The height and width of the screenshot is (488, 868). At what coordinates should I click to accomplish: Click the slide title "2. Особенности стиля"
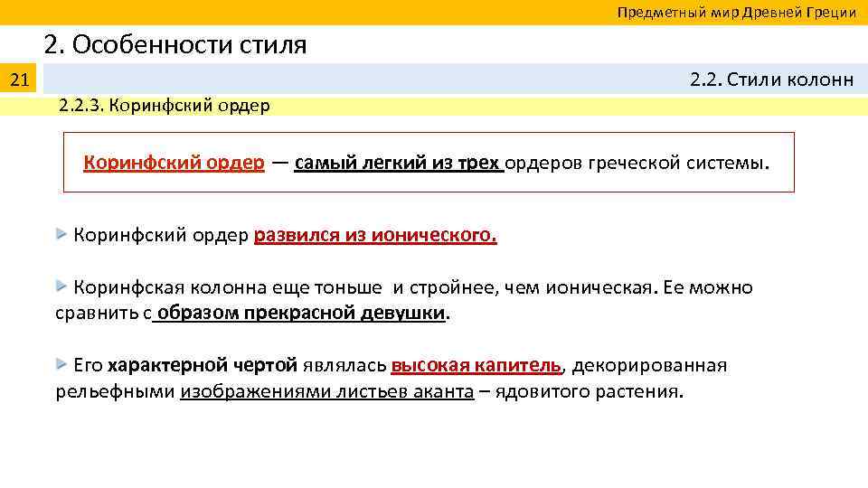[175, 44]
